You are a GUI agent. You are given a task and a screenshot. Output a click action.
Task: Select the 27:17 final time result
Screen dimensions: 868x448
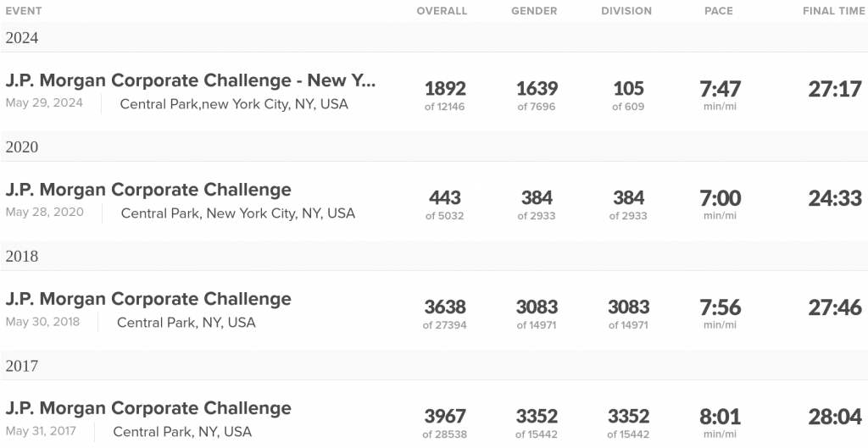click(x=834, y=89)
